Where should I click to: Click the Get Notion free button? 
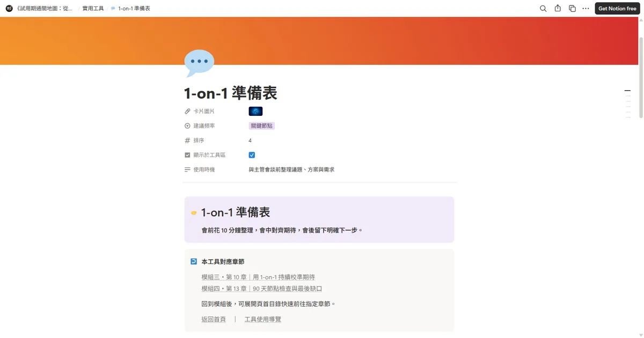(617, 9)
